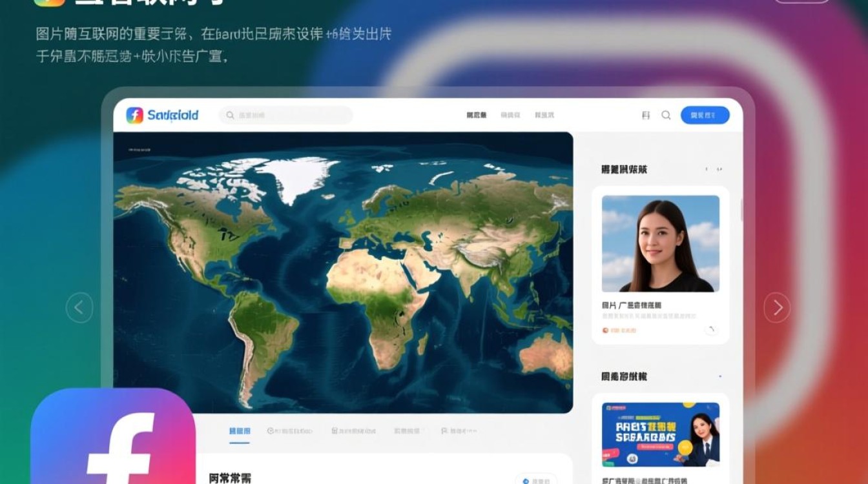Screen dimensions: 868x484
Task: Click the blue pill button in header
Action: coord(705,116)
